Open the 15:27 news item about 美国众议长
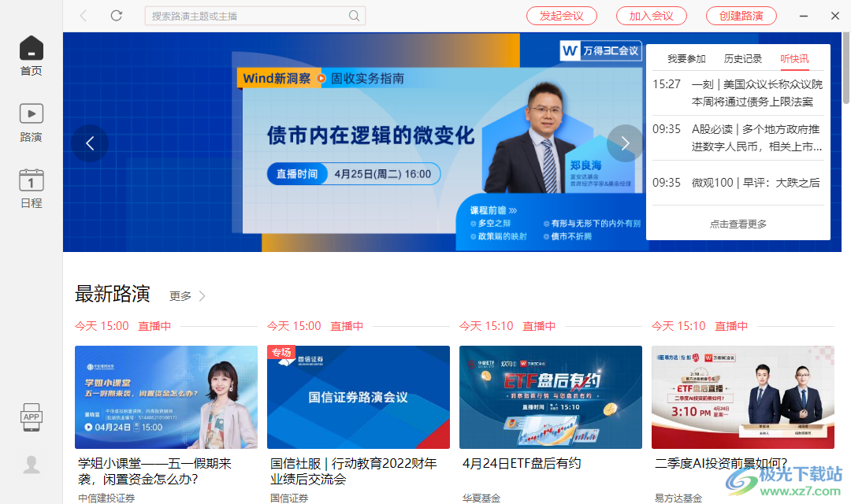851x504 pixels. click(738, 93)
